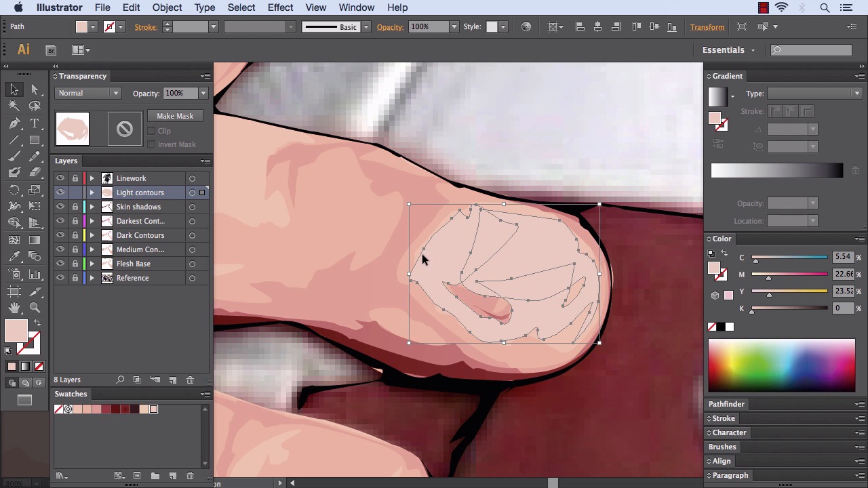
Task: Click the Transform link in control bar
Action: (x=707, y=27)
